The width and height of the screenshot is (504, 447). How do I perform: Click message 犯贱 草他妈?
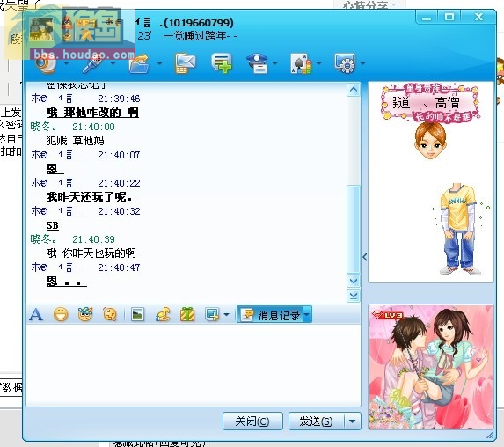point(76,141)
